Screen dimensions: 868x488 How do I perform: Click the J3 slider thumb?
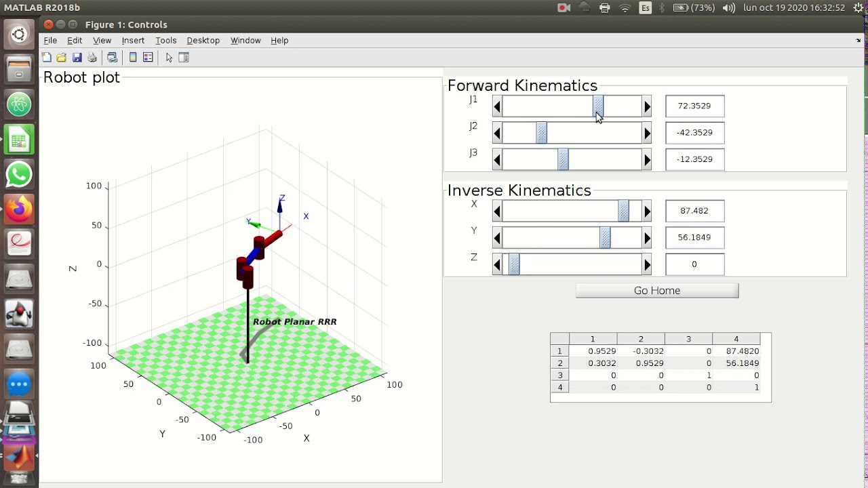563,159
